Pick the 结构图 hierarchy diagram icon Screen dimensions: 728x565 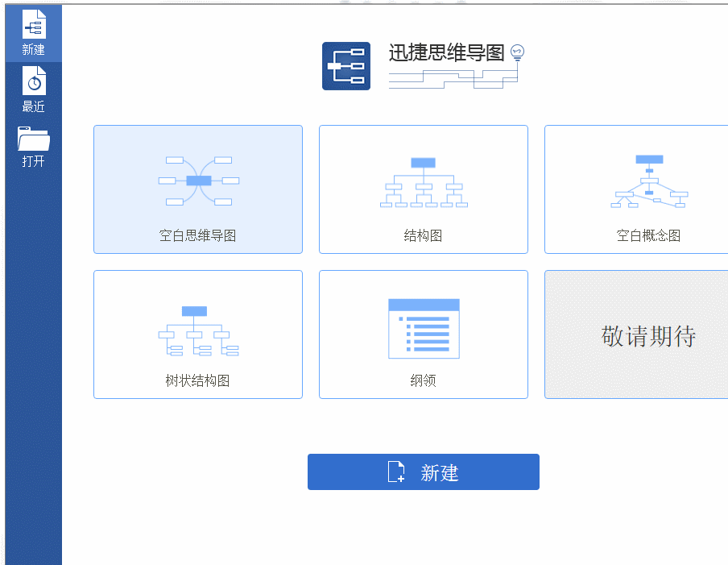[424, 182]
